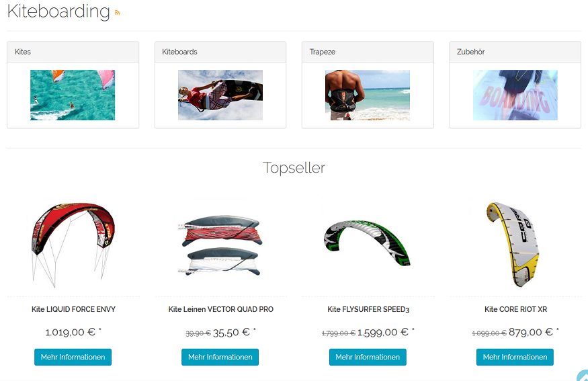The width and height of the screenshot is (588, 381).
Task: Click the scroll-to-top arrow icon at the bottom right
Action: click(x=583, y=375)
